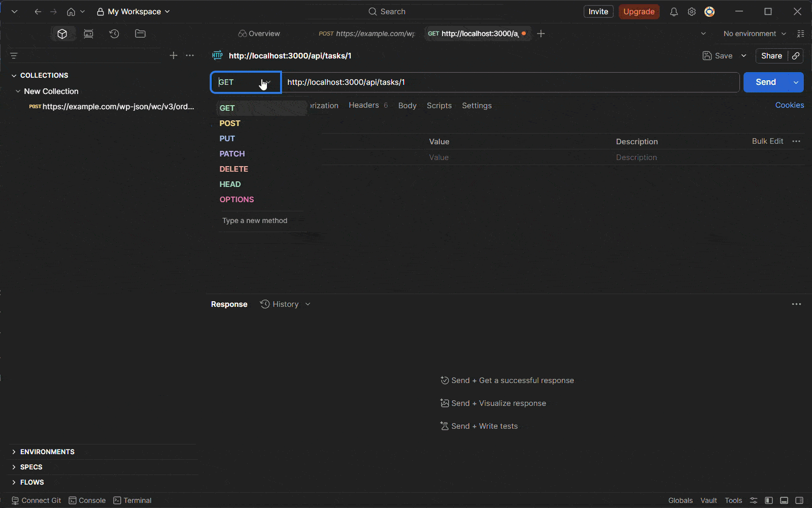The height and width of the screenshot is (508, 812).
Task: Click the request URL input field
Action: click(510, 82)
